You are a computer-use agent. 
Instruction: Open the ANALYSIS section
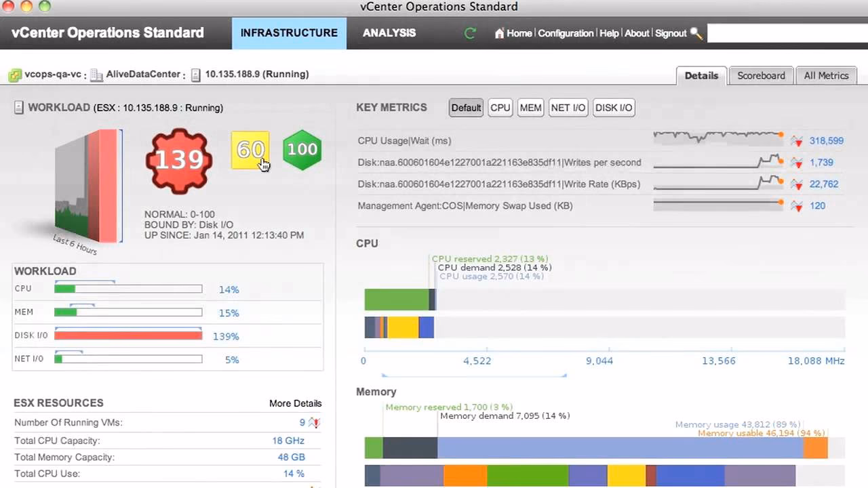click(x=389, y=33)
